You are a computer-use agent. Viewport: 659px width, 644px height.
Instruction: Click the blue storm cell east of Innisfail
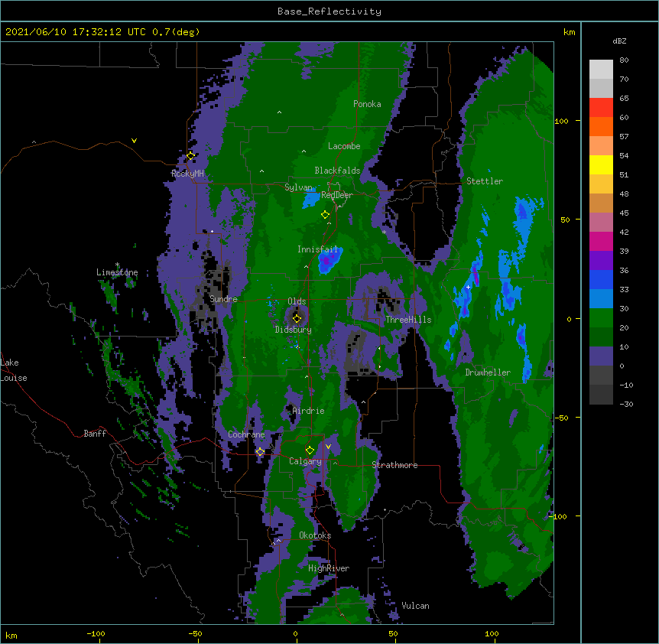point(329,261)
